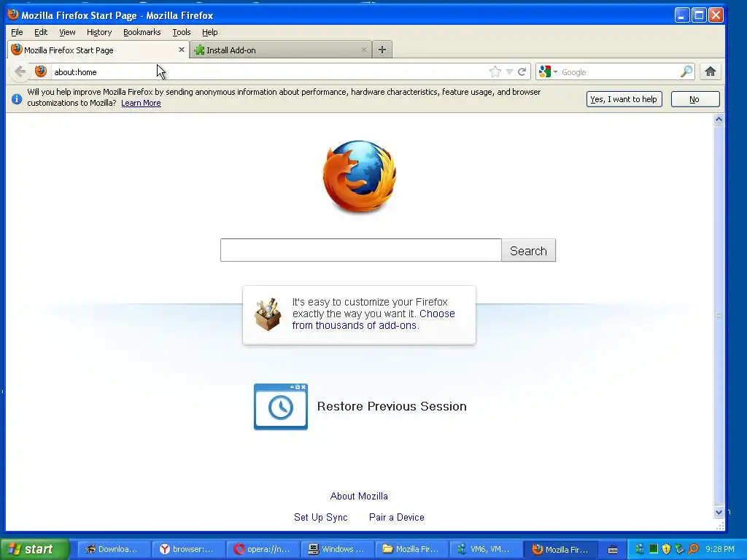
Task: Click the Search button on the start page
Action: [x=528, y=251]
